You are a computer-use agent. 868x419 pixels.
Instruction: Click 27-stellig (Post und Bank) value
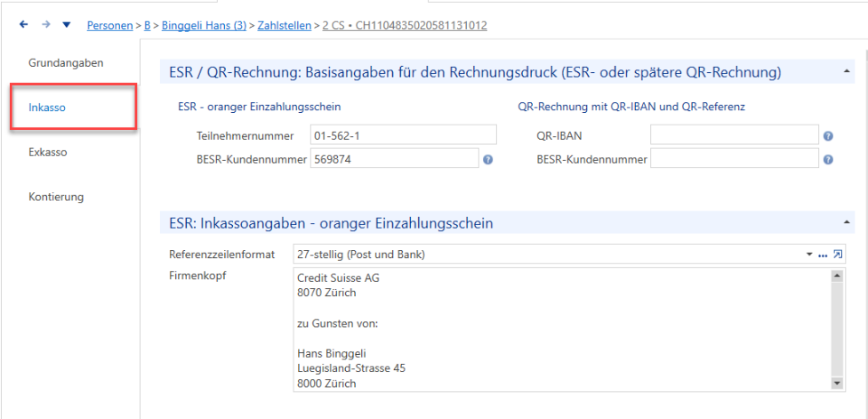click(x=361, y=254)
